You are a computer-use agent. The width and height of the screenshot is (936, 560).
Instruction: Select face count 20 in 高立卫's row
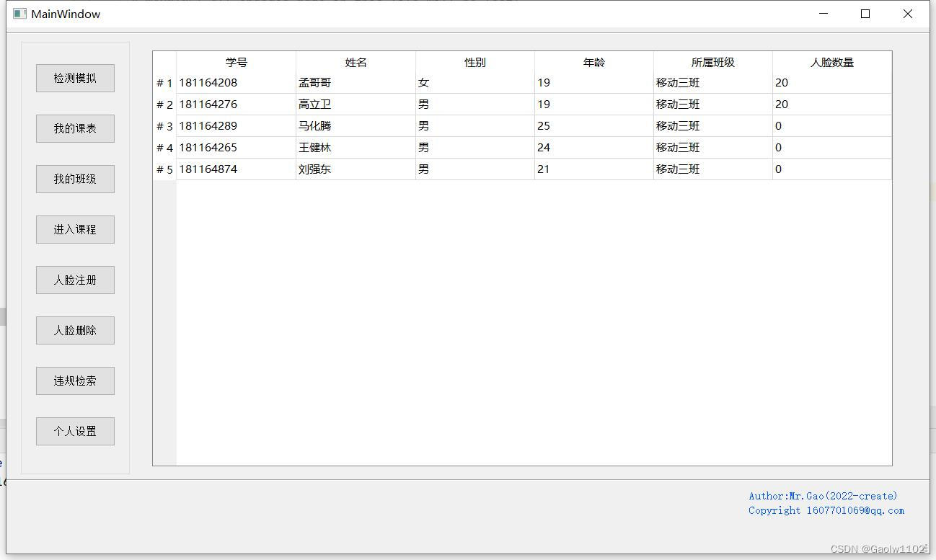[832, 105]
